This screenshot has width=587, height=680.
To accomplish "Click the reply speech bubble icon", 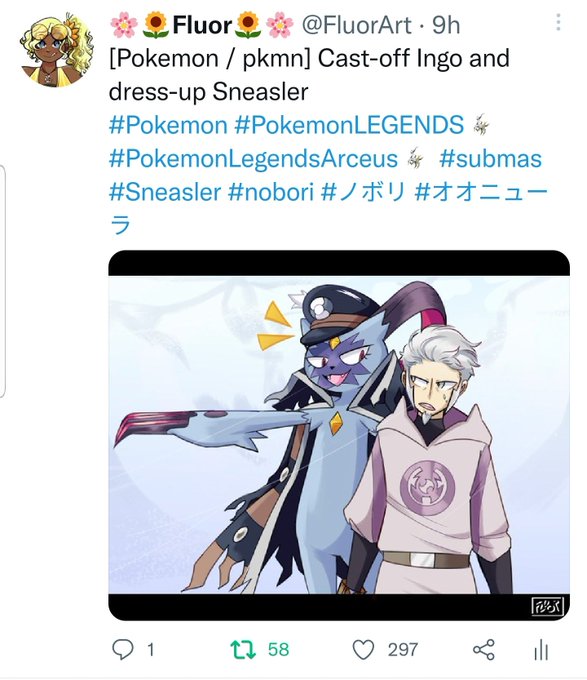I will coord(123,650).
